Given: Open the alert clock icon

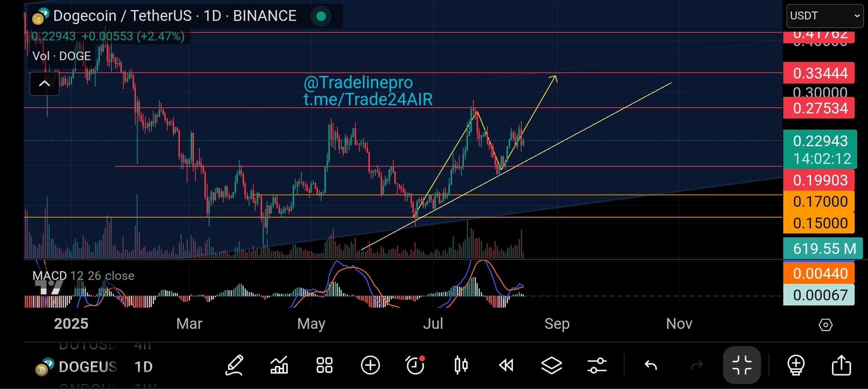Looking at the screenshot, I should point(415,365).
